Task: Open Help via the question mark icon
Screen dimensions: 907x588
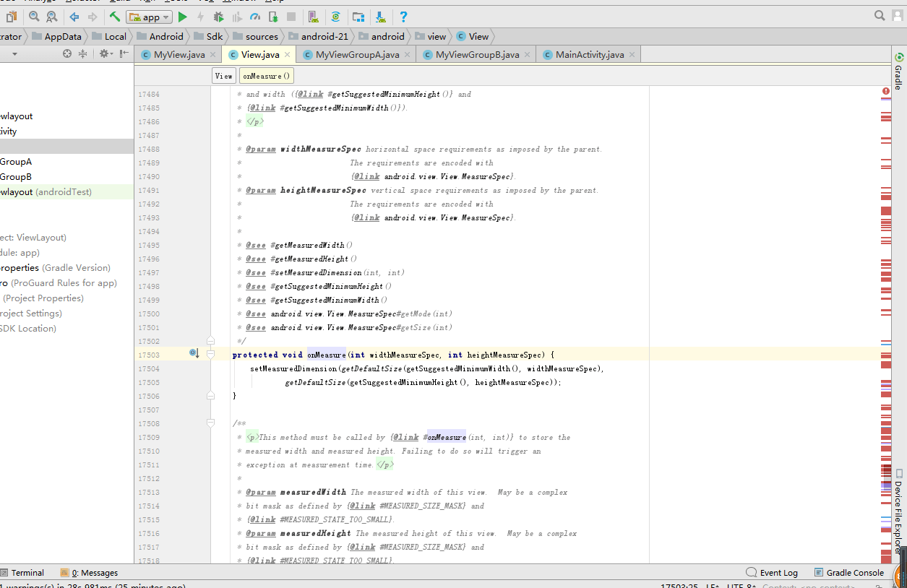Action: (403, 16)
